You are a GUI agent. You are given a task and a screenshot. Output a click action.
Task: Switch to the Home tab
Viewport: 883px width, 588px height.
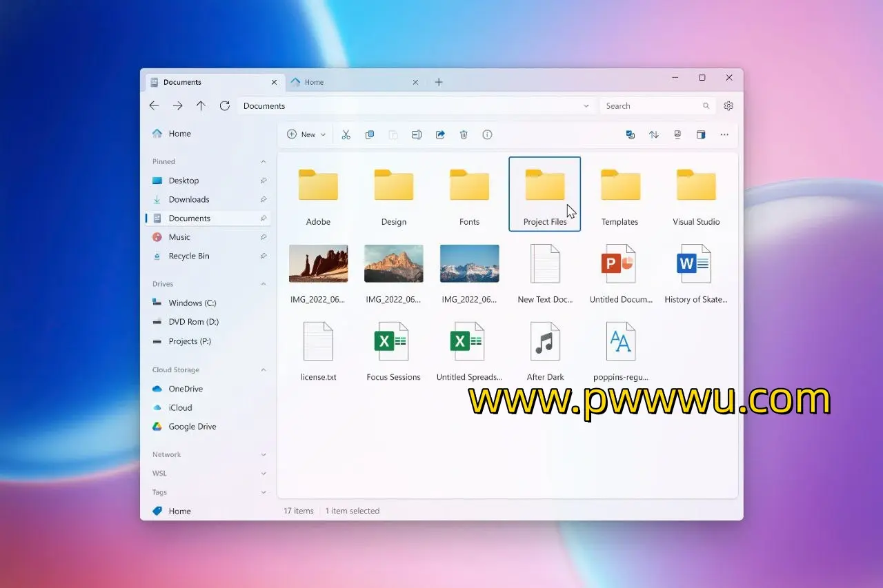coord(347,82)
